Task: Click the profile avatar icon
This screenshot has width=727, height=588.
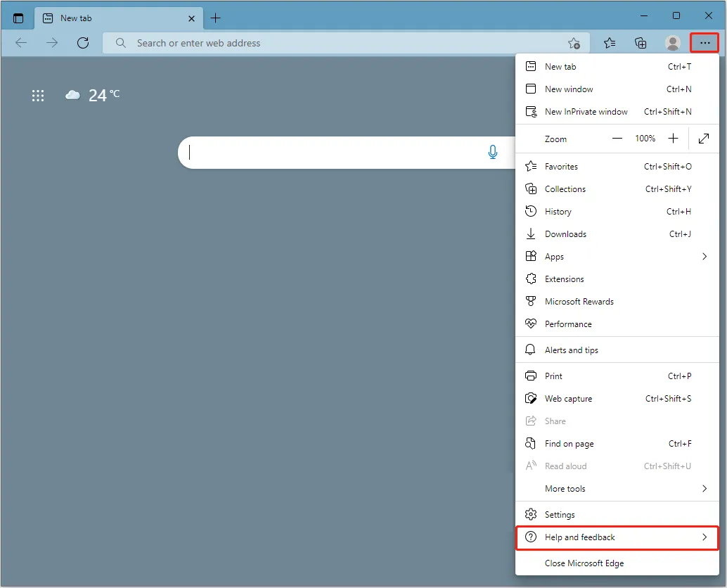Action: click(x=672, y=43)
